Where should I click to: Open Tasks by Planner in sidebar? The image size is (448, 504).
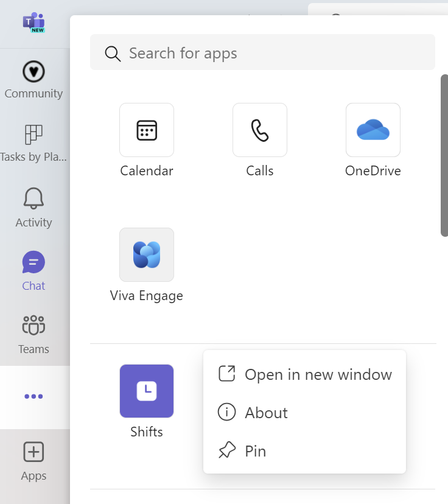[33, 142]
